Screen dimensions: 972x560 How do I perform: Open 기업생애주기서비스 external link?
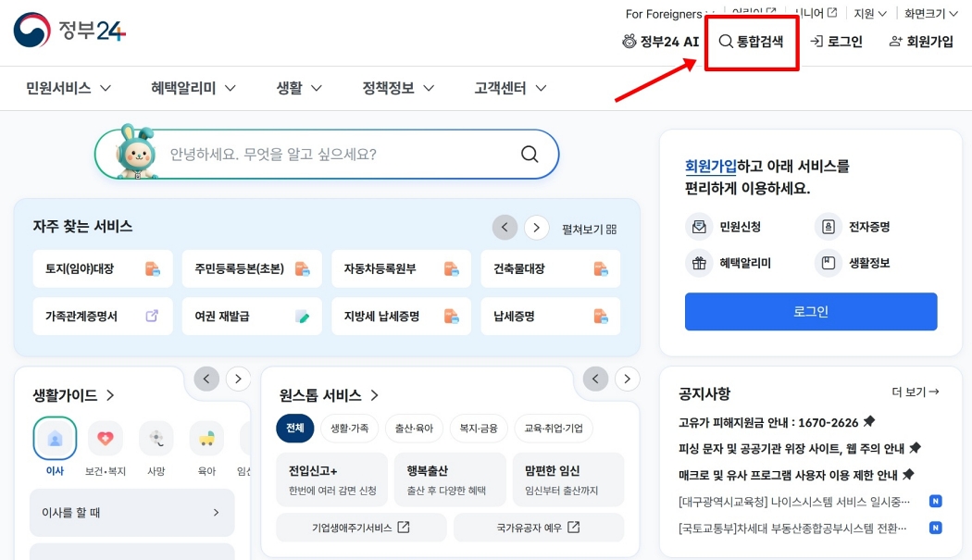[361, 528]
